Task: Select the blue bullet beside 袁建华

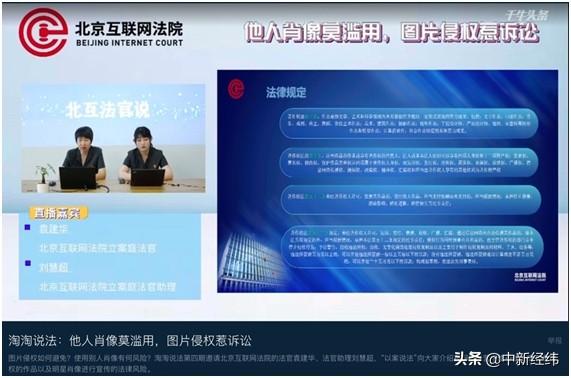Action: [x=27, y=228]
